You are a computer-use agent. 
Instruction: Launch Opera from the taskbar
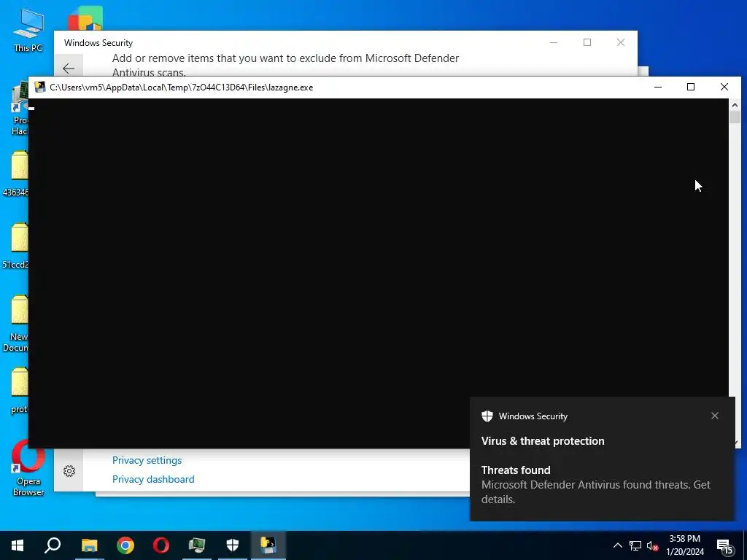[161, 545]
